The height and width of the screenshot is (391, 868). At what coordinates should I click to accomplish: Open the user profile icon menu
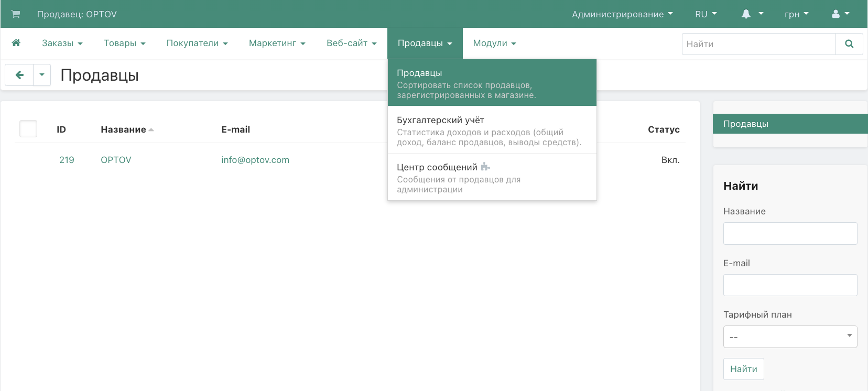click(x=840, y=14)
